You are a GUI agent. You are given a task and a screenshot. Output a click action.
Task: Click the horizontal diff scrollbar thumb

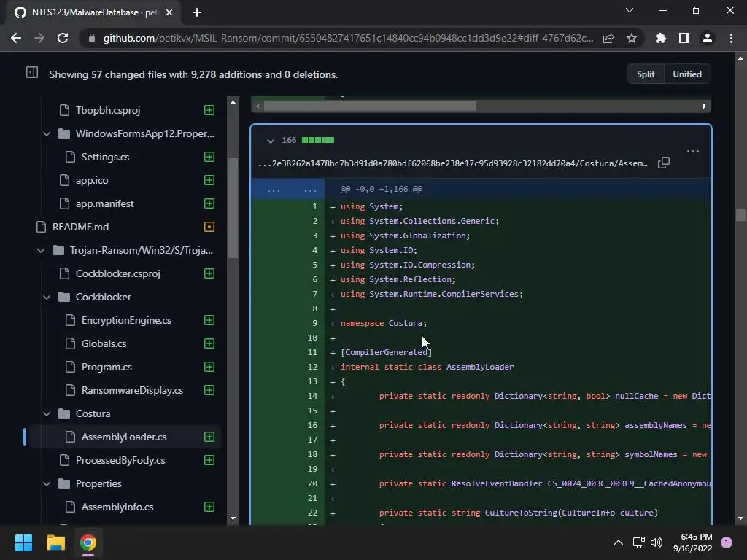tap(370, 106)
